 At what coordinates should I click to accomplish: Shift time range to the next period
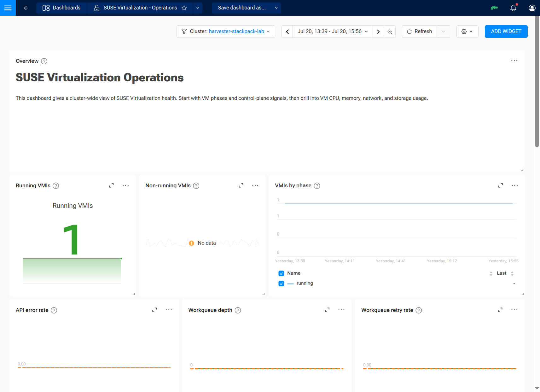[x=378, y=32]
